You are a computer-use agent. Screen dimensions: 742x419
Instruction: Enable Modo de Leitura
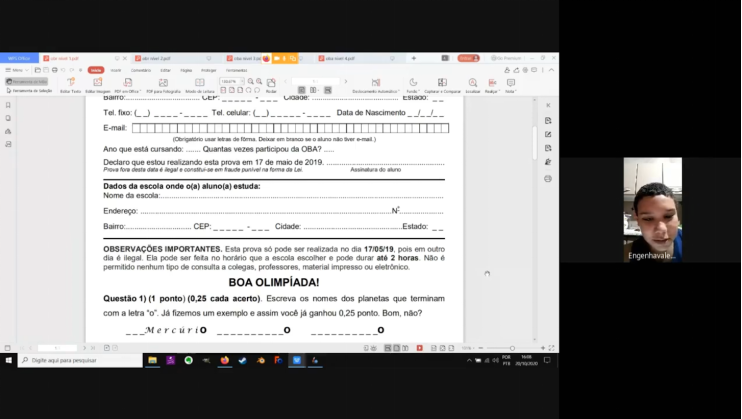200,85
